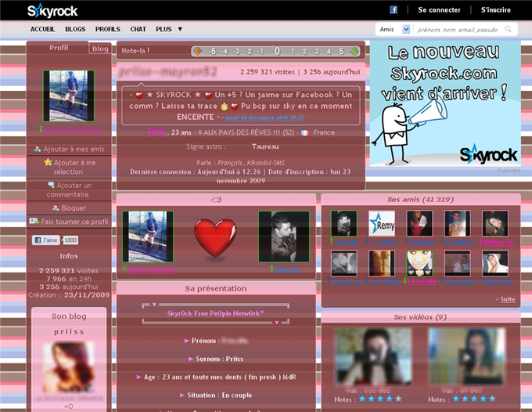Click the down-vote orange arrow icon
This screenshot has height=412, width=532.
click(x=197, y=51)
